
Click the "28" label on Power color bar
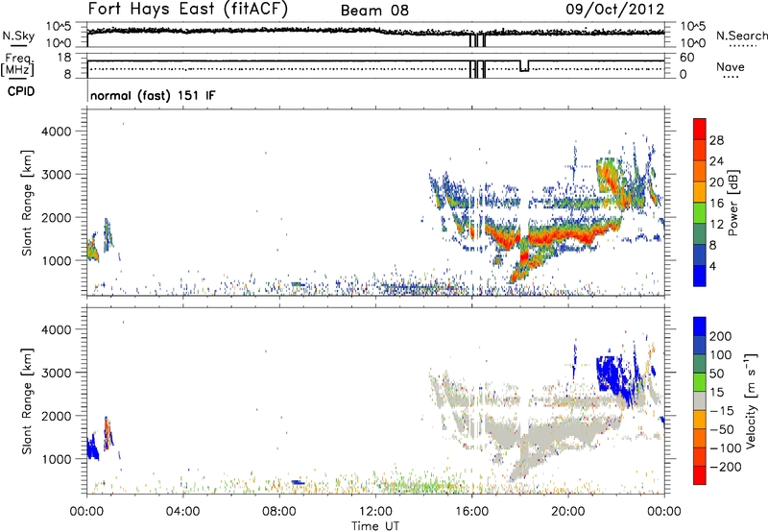pos(716,140)
